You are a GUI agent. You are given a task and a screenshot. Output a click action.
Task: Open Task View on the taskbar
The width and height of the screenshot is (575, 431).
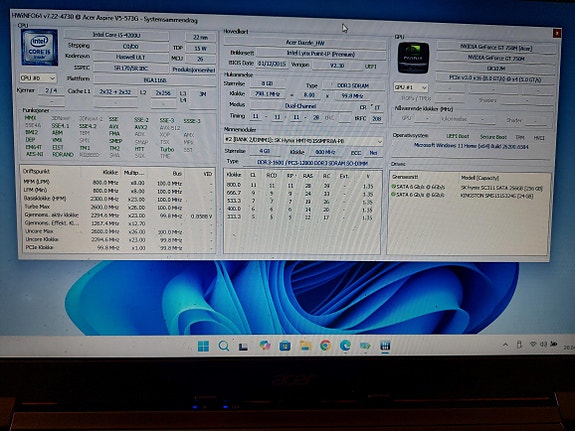point(243,346)
